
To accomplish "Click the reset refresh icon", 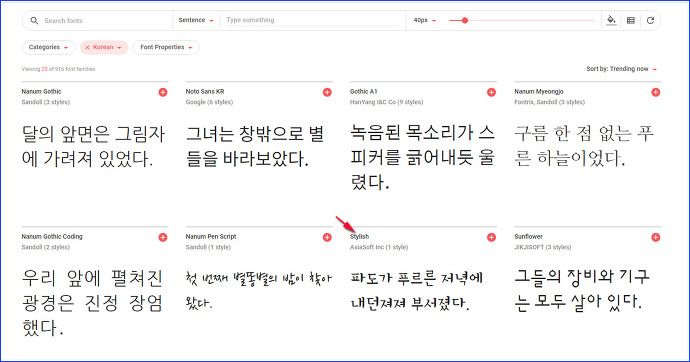I will (650, 20).
